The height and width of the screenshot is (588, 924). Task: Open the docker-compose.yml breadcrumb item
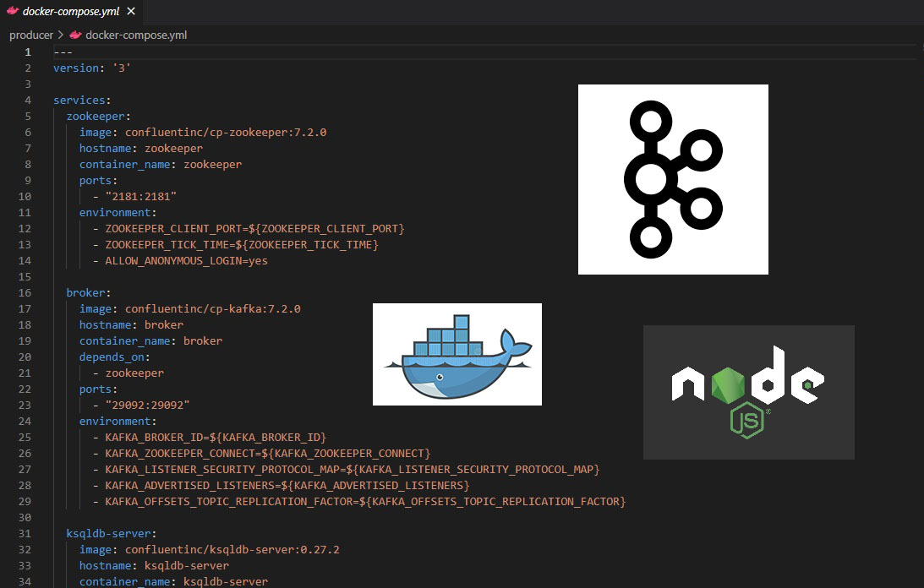135,35
